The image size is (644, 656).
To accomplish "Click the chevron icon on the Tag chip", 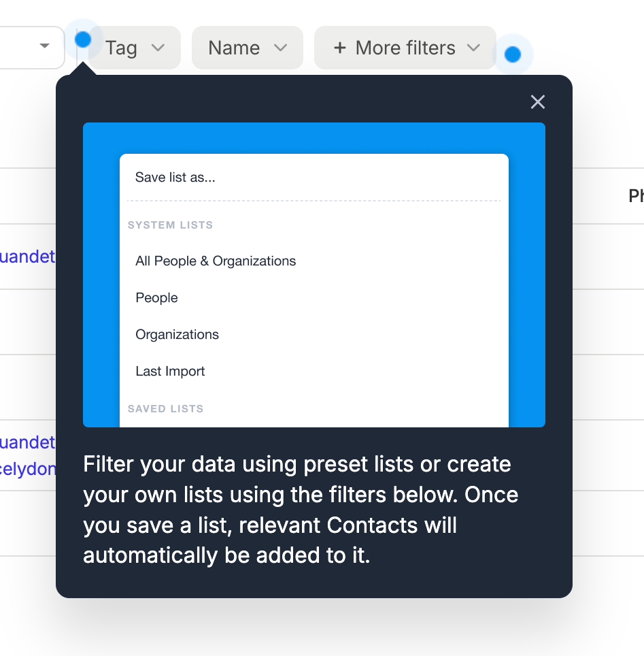I will pyautogui.click(x=158, y=48).
